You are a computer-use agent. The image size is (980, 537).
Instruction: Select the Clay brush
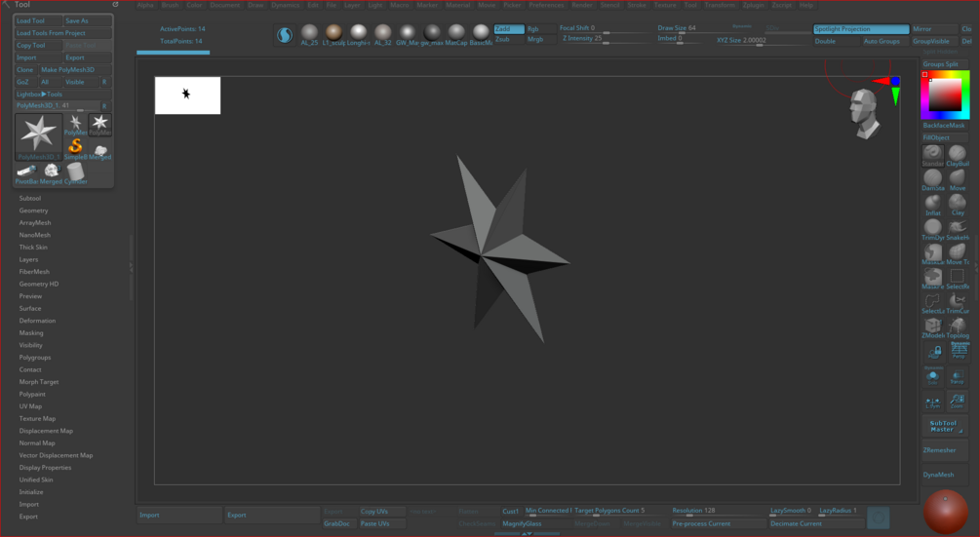pyautogui.click(x=957, y=205)
